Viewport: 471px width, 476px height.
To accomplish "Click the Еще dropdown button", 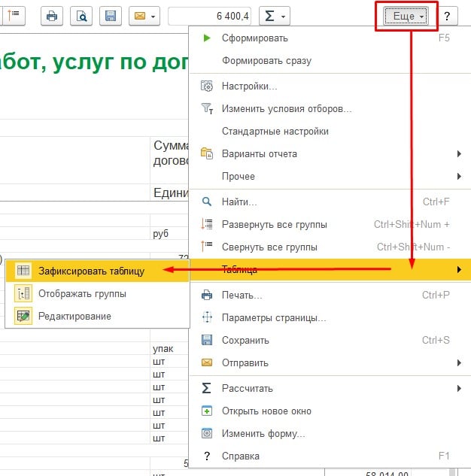I will point(408,16).
